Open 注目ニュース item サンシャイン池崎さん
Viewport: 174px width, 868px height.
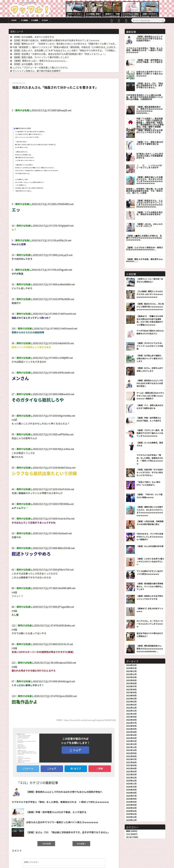pos(37,71)
